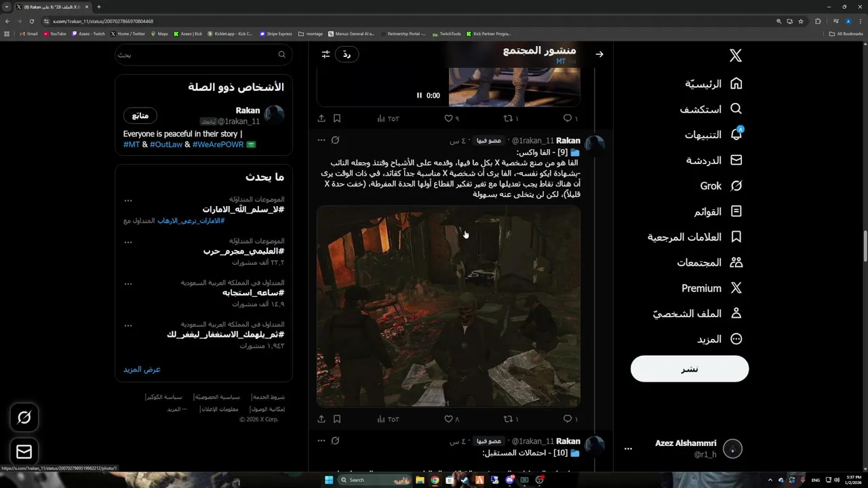The image size is (868, 488).
Task: Click the نشر (Post) button
Action: [690, 369]
